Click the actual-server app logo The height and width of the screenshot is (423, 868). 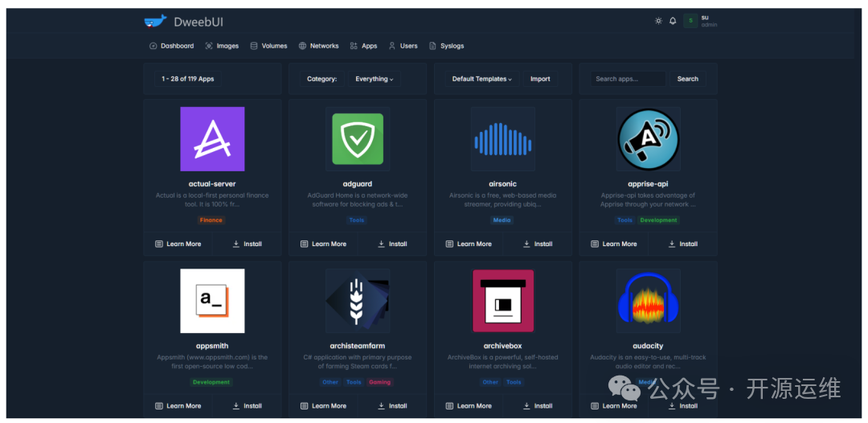(212, 139)
